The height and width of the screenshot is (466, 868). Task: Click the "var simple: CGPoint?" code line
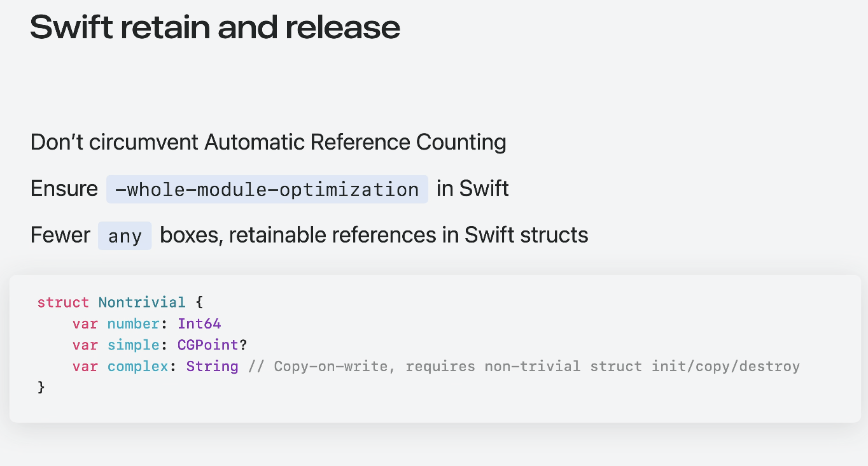tap(160, 344)
